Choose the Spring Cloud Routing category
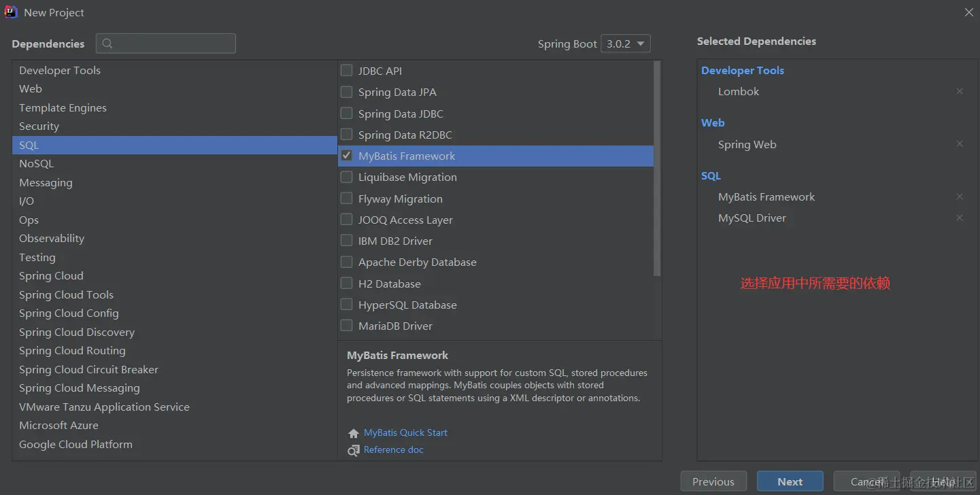The height and width of the screenshot is (495, 980). click(x=72, y=351)
